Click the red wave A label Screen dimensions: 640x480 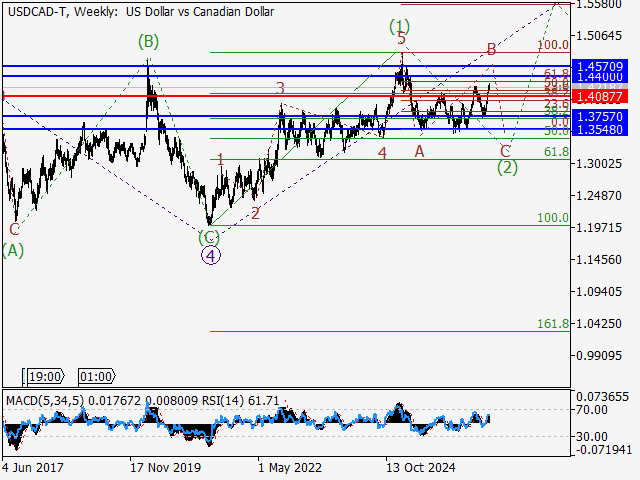(420, 152)
